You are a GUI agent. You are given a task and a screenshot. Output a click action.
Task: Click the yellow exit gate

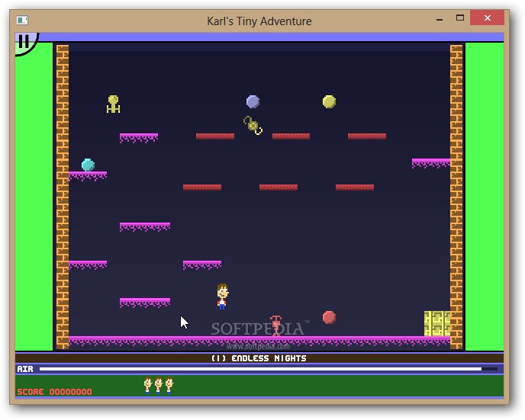(x=437, y=323)
